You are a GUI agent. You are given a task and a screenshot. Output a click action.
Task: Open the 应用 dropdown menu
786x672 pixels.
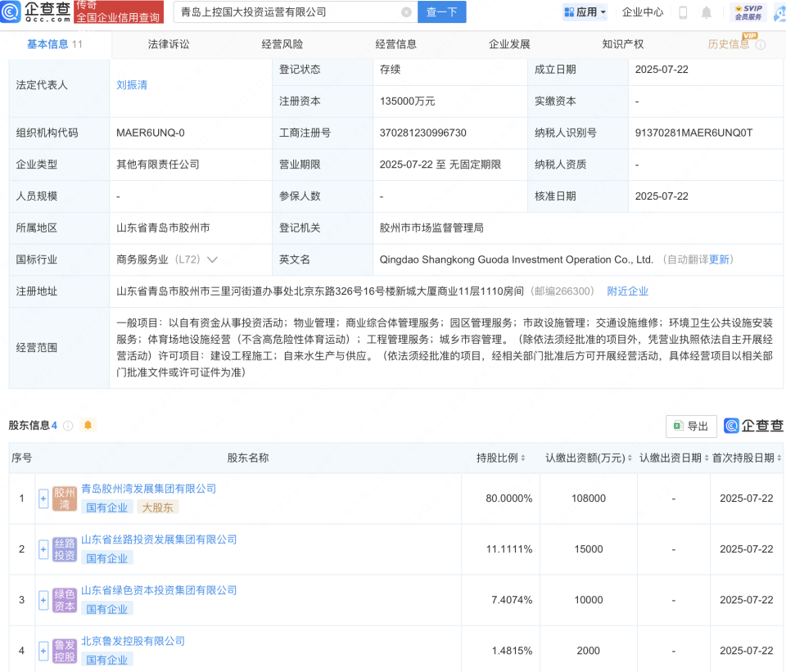coord(585,12)
